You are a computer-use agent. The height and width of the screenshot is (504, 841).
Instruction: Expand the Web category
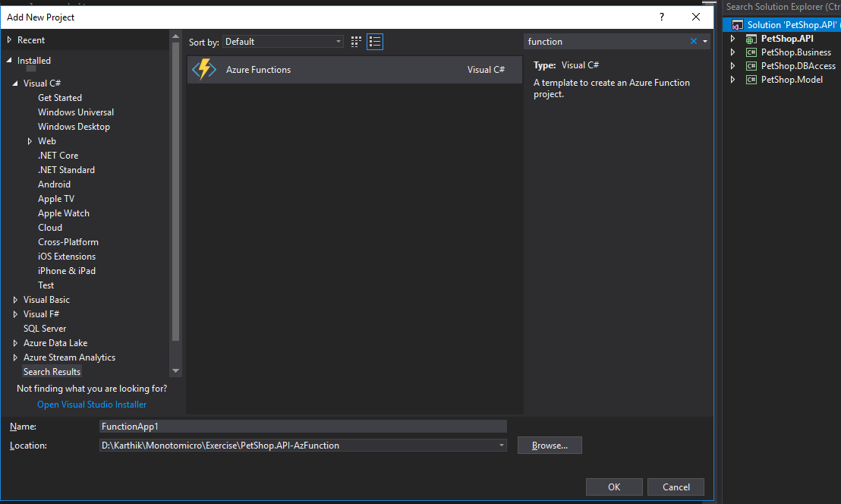point(30,141)
